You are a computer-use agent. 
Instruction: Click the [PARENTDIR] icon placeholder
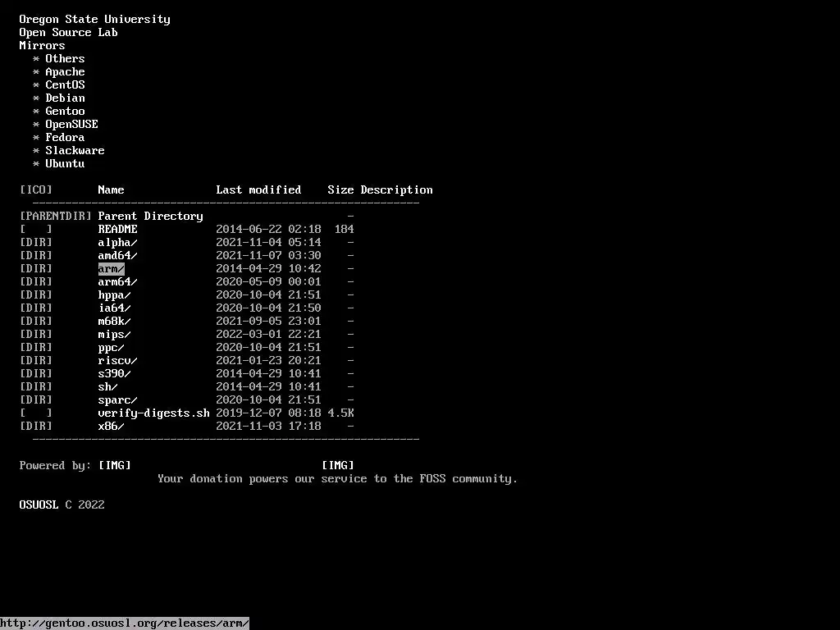pyautogui.click(x=55, y=216)
